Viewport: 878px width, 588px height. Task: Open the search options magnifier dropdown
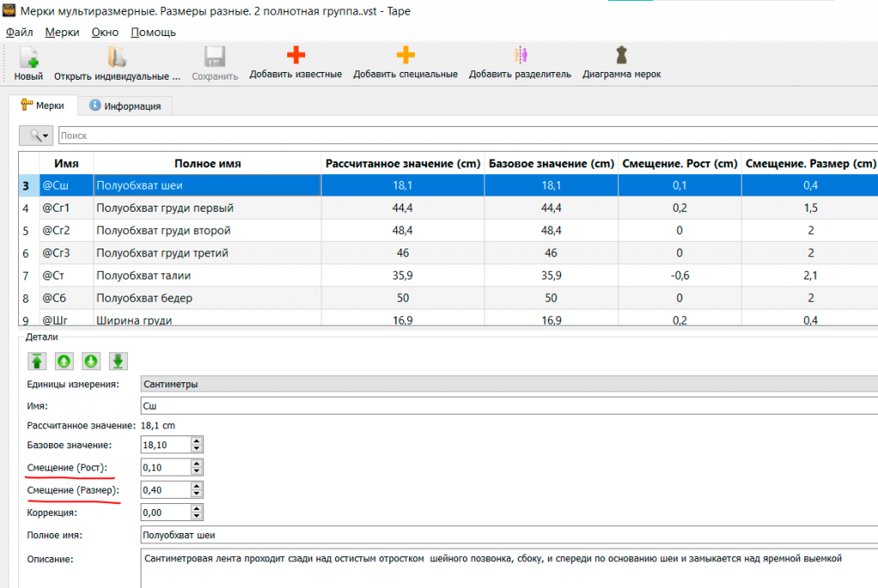coord(36,135)
